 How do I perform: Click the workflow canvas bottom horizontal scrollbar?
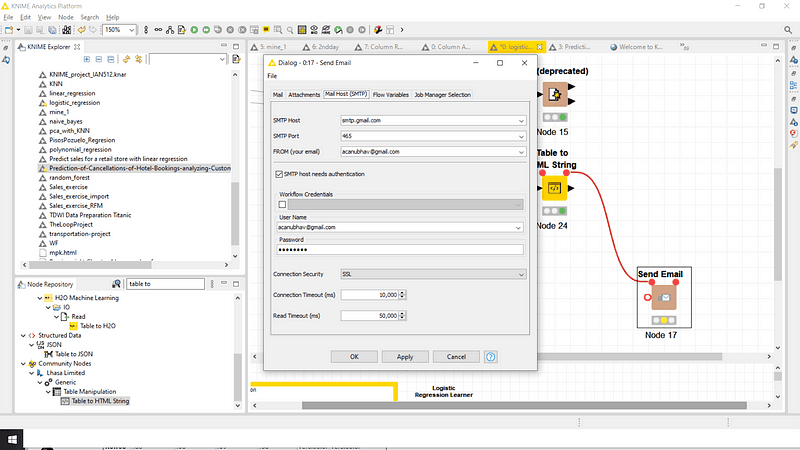coord(524,406)
